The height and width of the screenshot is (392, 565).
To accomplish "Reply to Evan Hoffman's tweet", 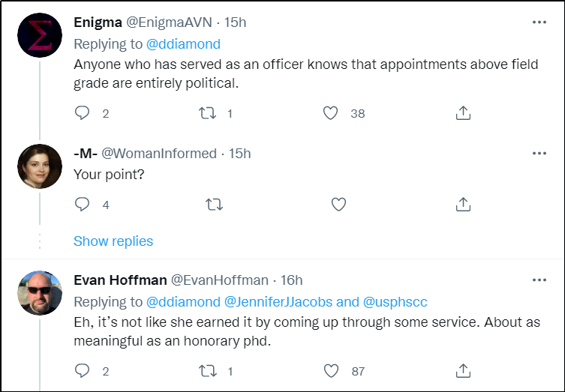I will click(x=83, y=370).
